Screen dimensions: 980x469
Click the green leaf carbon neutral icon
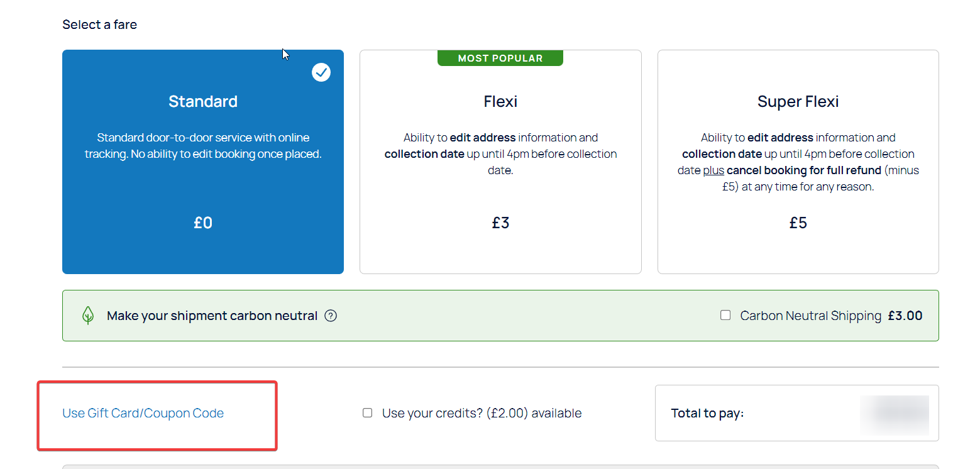pos(88,316)
